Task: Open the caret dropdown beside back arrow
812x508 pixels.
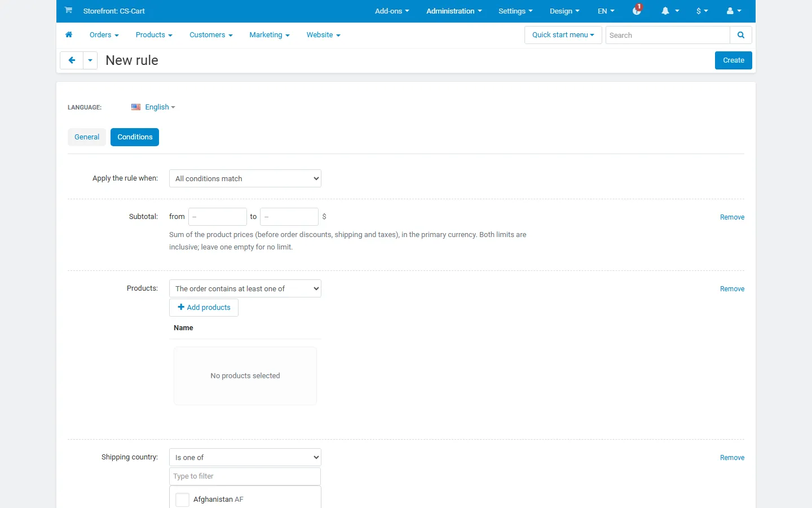Action: pyautogui.click(x=90, y=60)
